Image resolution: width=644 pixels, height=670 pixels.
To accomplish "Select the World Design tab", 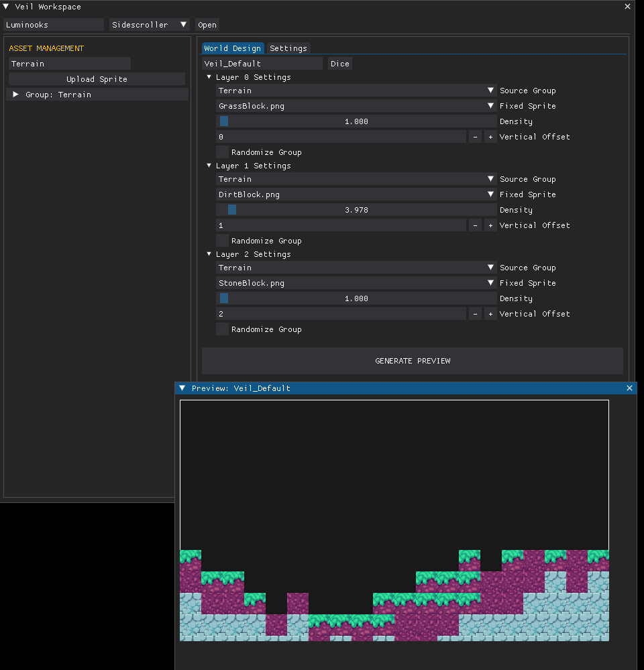I will (x=233, y=48).
